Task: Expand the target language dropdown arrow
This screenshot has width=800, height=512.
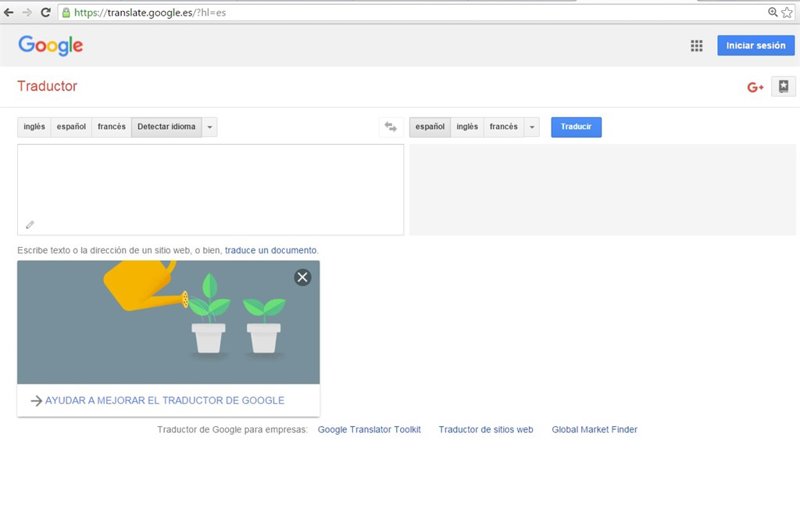Action: click(531, 127)
